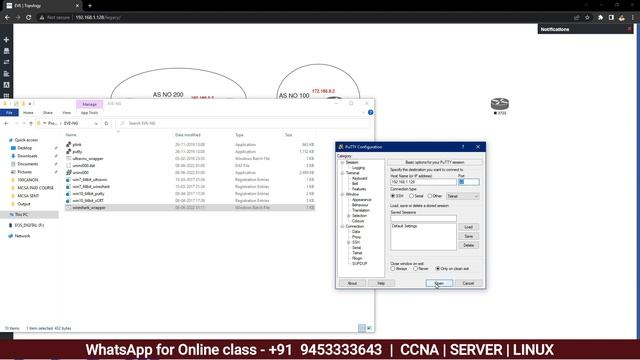Screen dimensions: 640x360
Task: Click the Search EVE-NG box
Action: 243,123
